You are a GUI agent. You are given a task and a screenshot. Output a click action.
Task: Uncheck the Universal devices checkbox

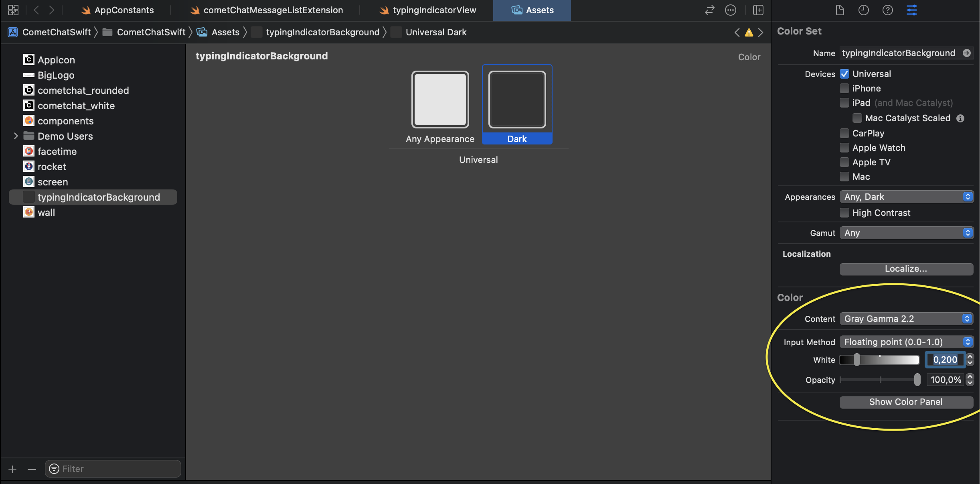click(844, 74)
